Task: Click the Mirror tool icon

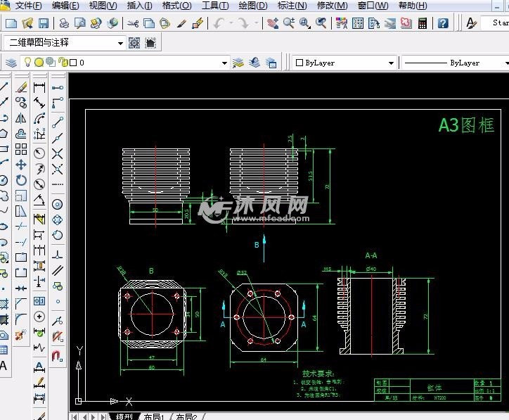Action: 21,118
